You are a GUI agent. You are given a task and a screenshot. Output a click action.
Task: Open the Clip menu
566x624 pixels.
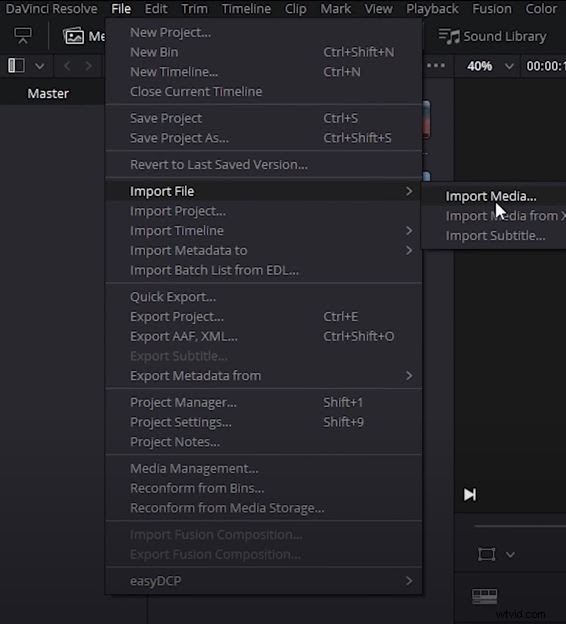pyautogui.click(x=295, y=8)
